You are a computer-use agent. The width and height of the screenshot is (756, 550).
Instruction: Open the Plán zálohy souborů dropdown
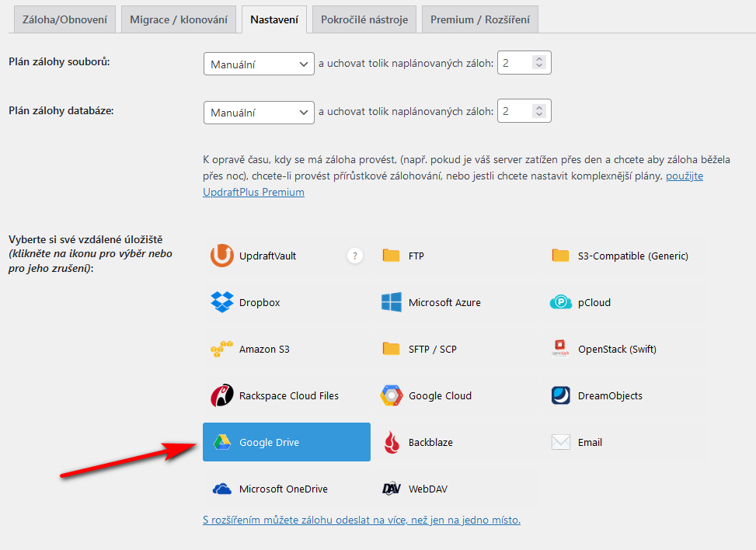tap(259, 64)
